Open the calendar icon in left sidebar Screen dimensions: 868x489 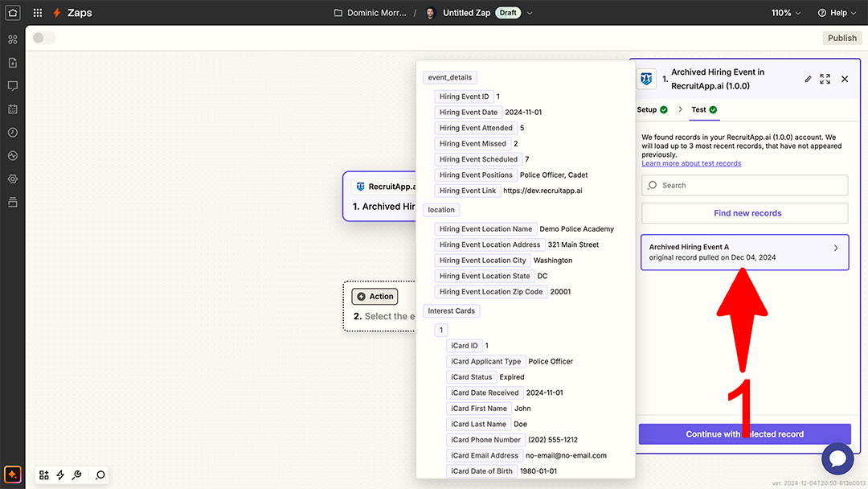(x=13, y=109)
